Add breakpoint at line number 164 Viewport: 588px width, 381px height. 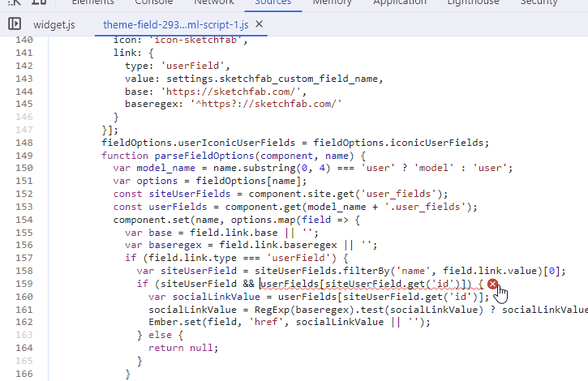(x=24, y=348)
